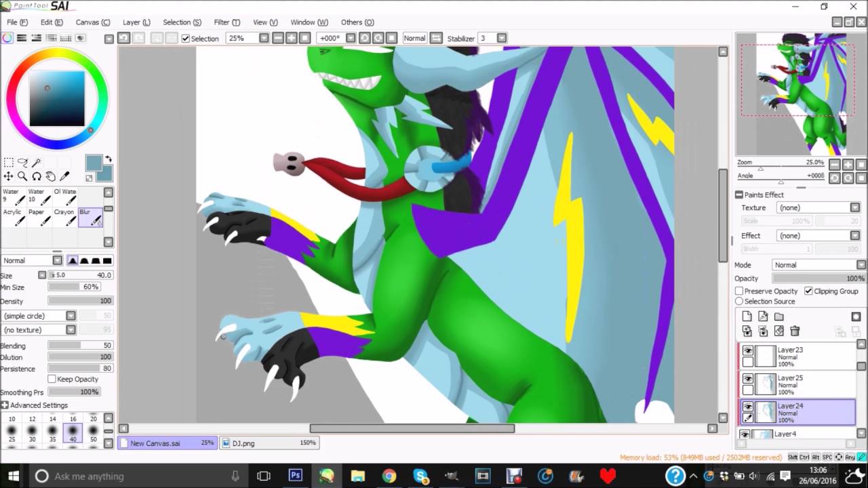This screenshot has width=868, height=488.
Task: Hide Layer23
Action: pyautogui.click(x=747, y=350)
